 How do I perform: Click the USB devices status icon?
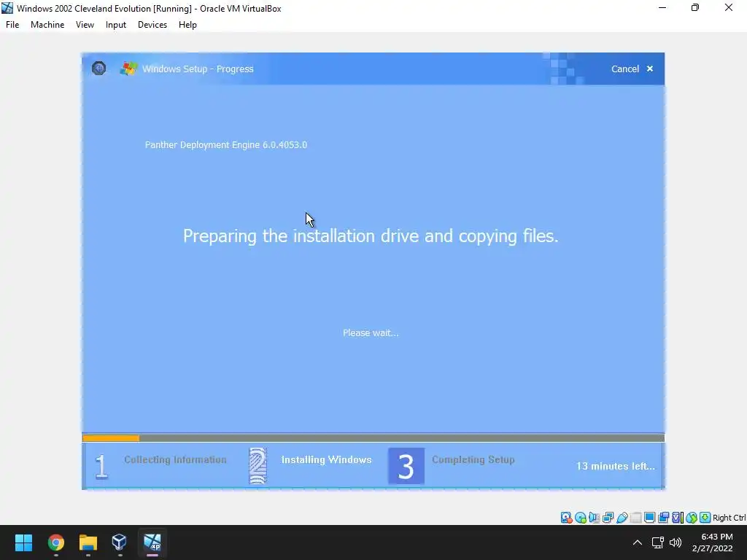[622, 518]
